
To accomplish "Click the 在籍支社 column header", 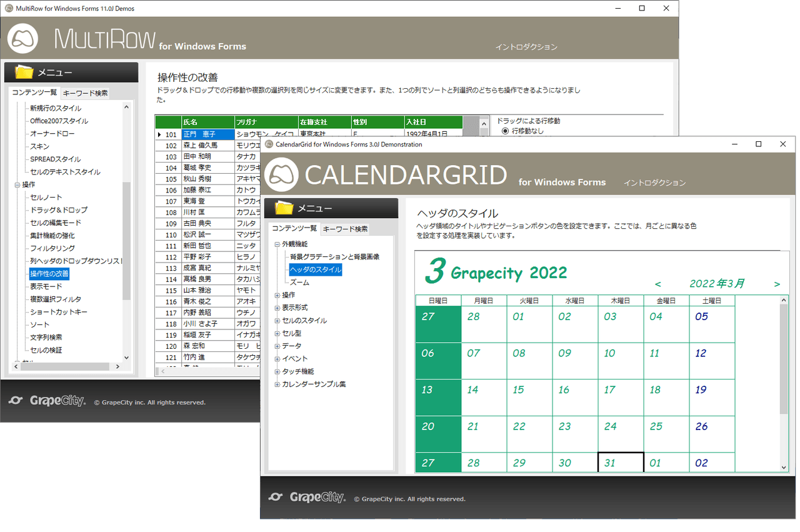I will [x=324, y=122].
